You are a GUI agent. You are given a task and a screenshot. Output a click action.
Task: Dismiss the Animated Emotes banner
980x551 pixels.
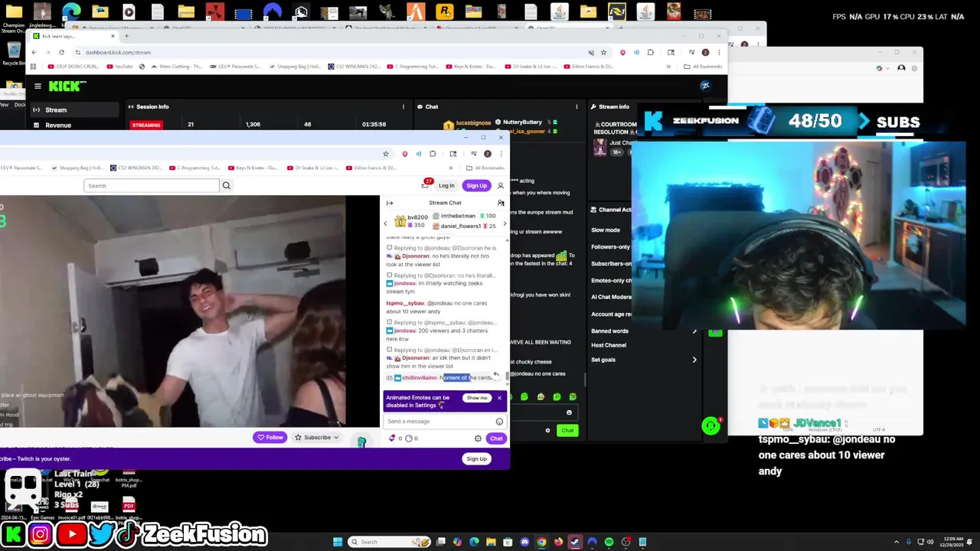click(499, 398)
